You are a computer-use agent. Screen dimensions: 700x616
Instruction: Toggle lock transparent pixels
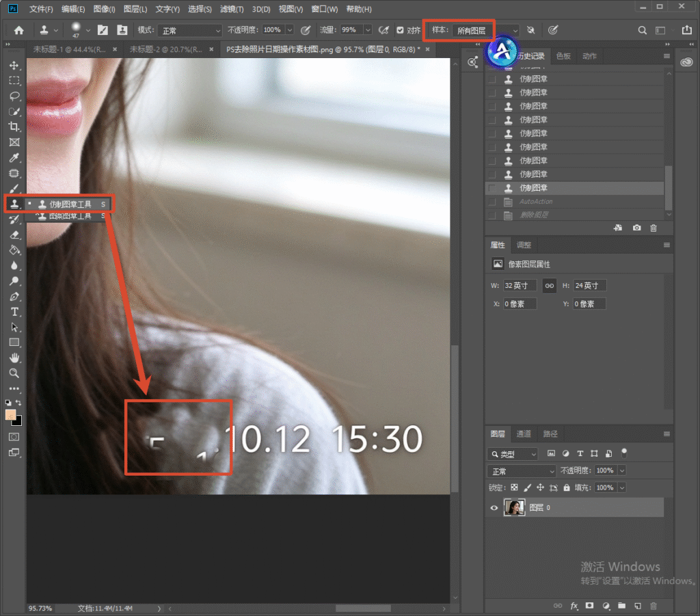[514, 487]
